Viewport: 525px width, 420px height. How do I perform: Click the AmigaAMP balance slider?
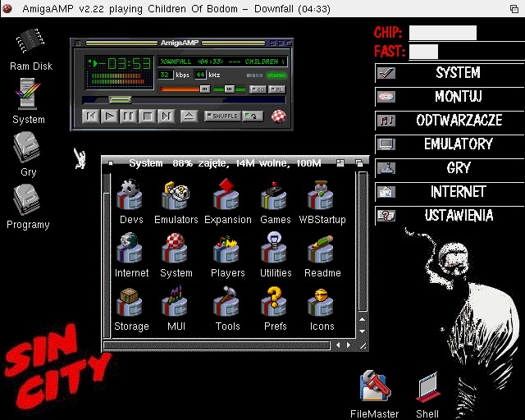(230, 89)
